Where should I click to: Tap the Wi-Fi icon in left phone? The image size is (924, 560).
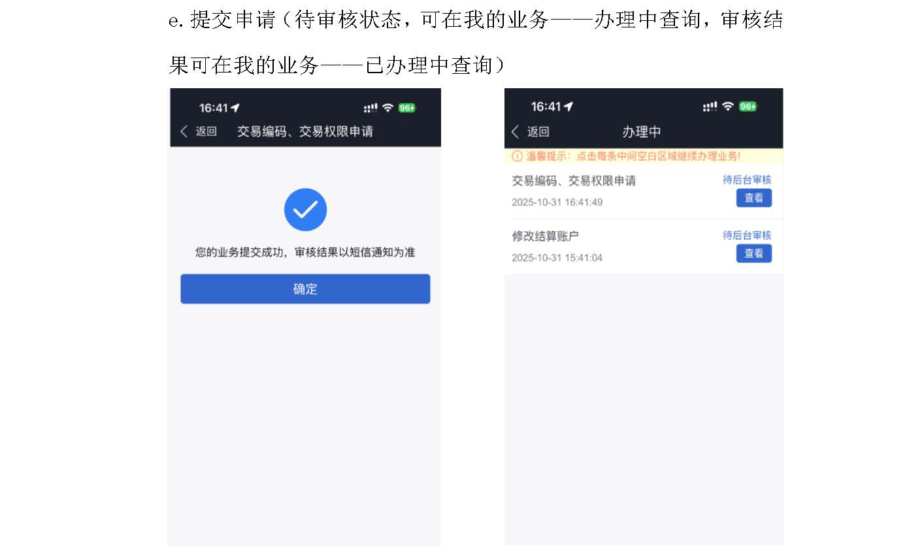coord(388,108)
